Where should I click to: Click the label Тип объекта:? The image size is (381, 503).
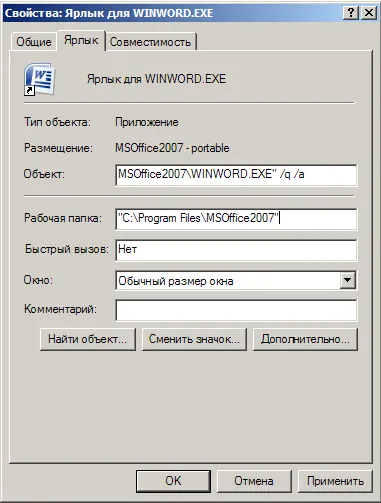pos(57,122)
